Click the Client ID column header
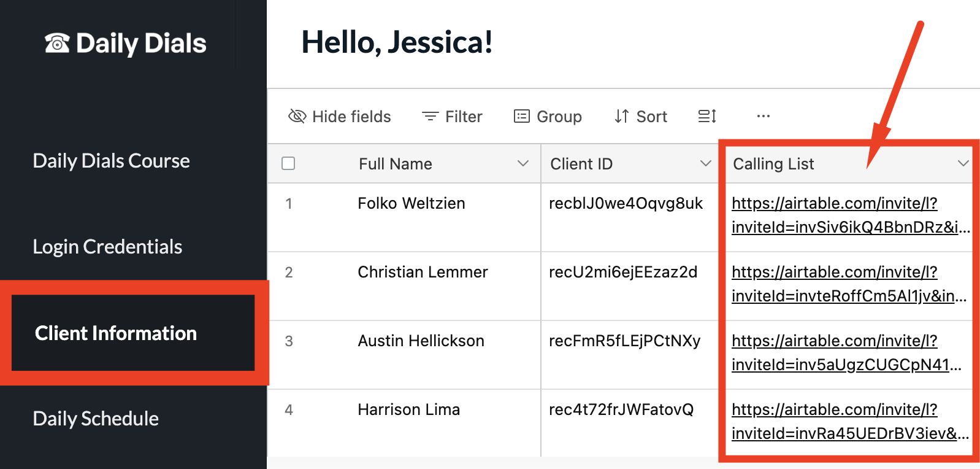980x469 pixels. click(581, 164)
